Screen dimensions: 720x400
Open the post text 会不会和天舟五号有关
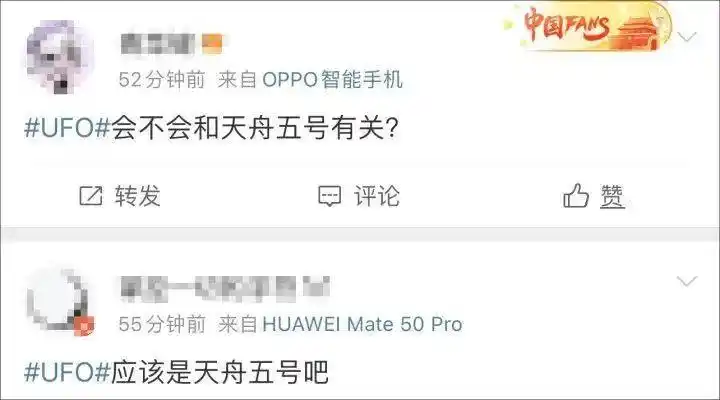(255, 127)
